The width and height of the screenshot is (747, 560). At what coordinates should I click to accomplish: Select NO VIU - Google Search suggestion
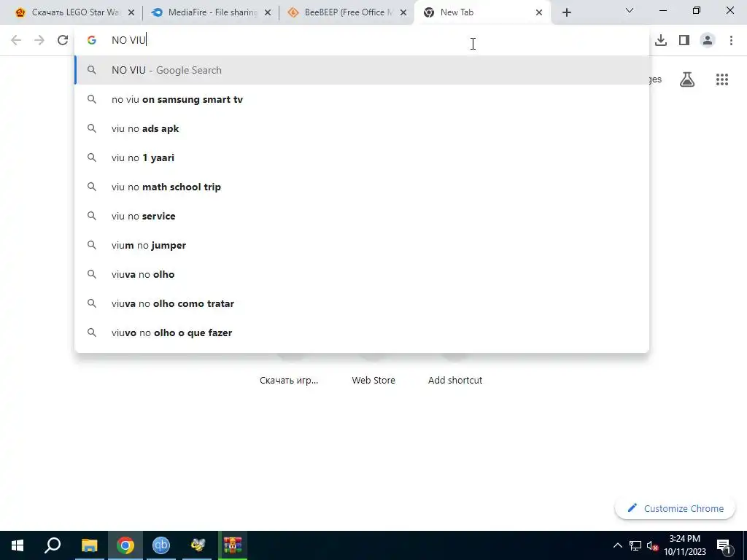362,70
